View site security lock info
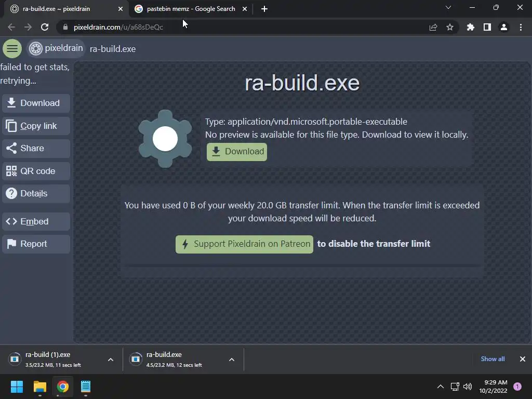Viewport: 532px width, 399px height. [x=65, y=27]
